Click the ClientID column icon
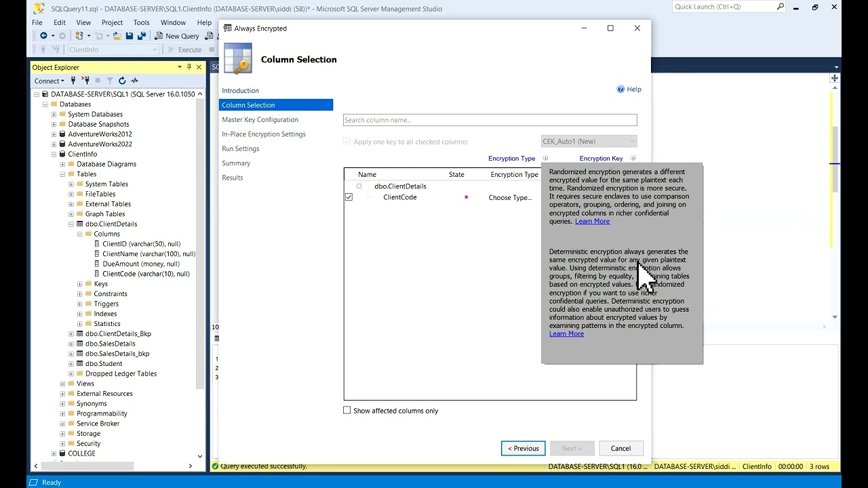 pyautogui.click(x=97, y=244)
